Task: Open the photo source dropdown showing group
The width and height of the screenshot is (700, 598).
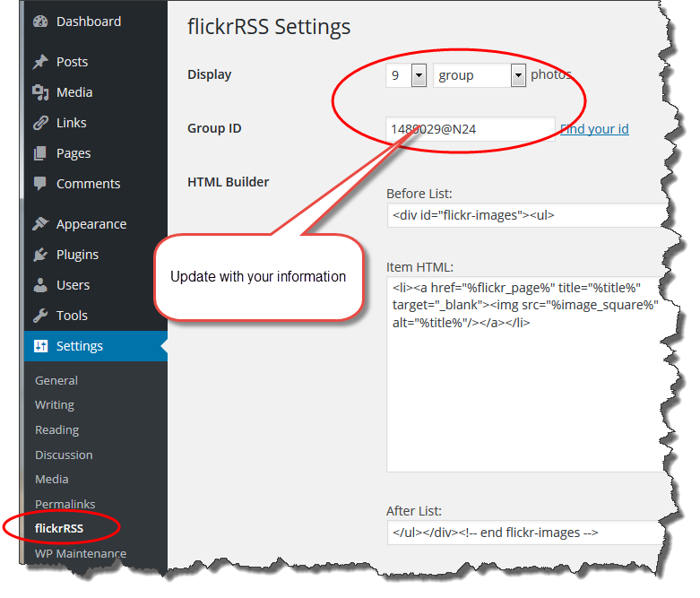Action: click(479, 75)
